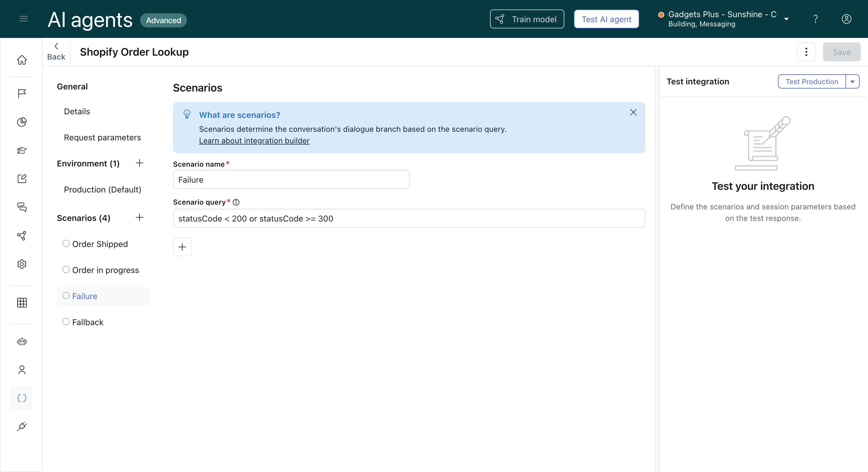The height and width of the screenshot is (472, 868).
Task: Click the Scenario query input field
Action: pos(409,219)
